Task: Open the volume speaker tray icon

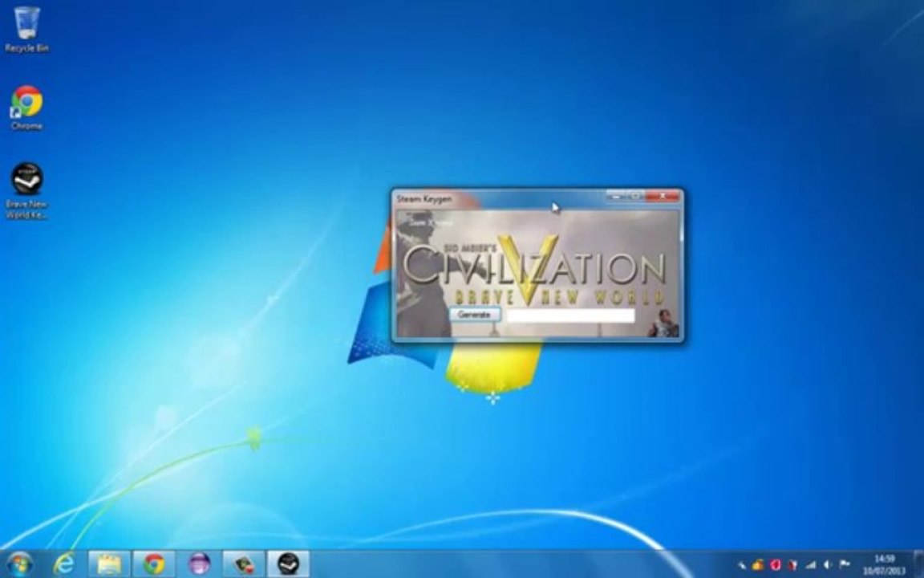Action: pyautogui.click(x=828, y=565)
